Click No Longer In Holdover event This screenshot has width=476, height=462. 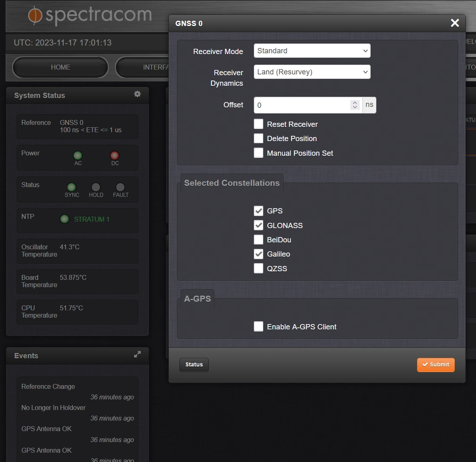coord(53,407)
